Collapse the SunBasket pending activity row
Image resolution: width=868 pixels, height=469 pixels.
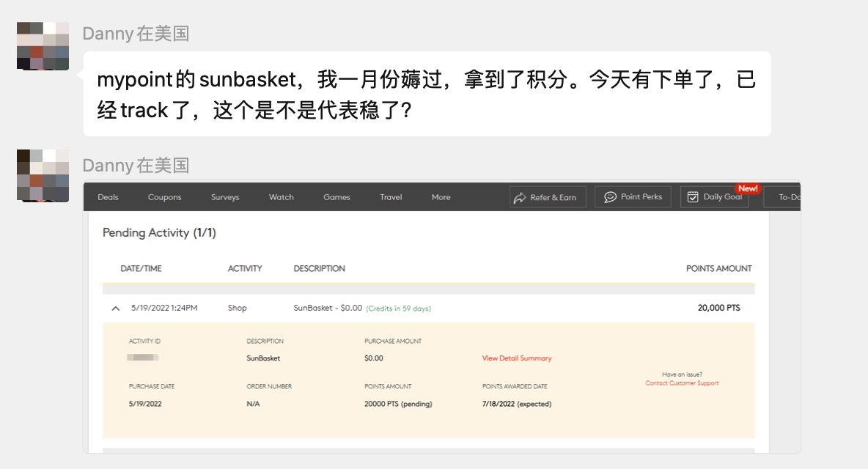point(115,308)
